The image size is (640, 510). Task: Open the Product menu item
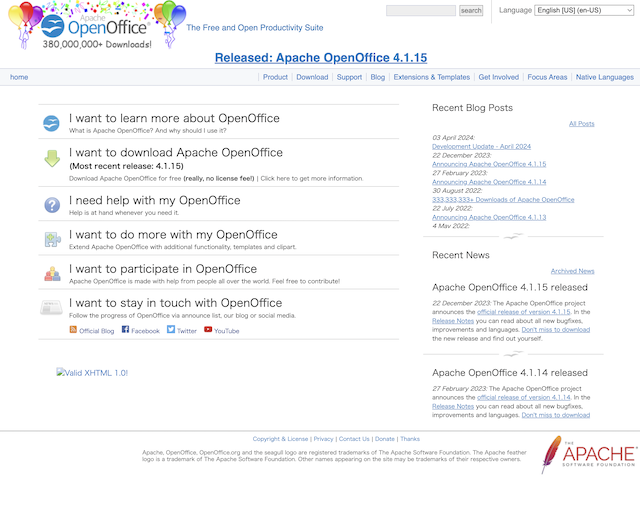275,77
